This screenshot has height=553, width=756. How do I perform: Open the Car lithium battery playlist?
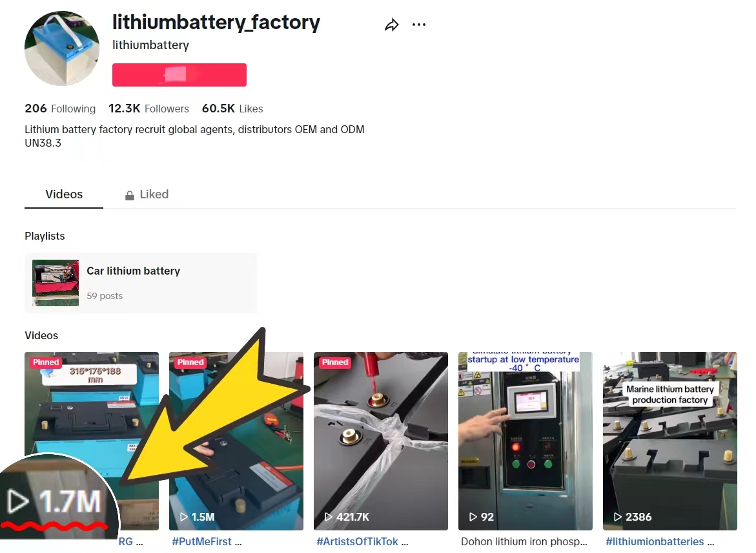point(141,283)
